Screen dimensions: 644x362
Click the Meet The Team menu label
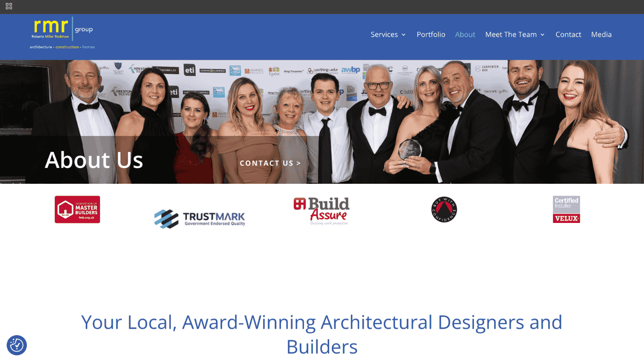[511, 34]
